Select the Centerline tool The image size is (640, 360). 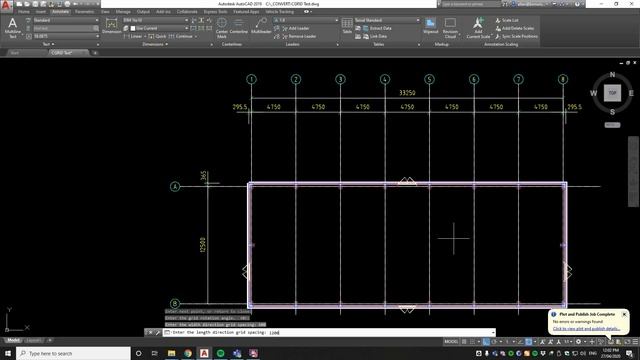pos(238,26)
